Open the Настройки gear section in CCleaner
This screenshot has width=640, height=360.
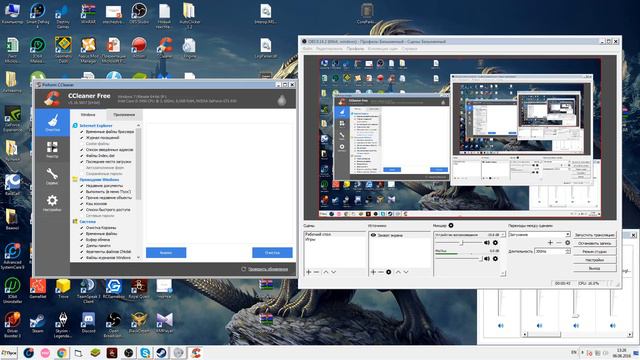[52, 203]
